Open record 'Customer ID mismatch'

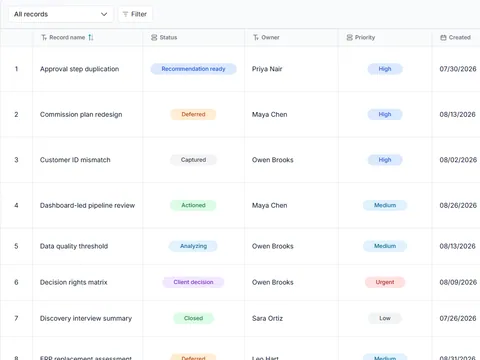[75, 160]
